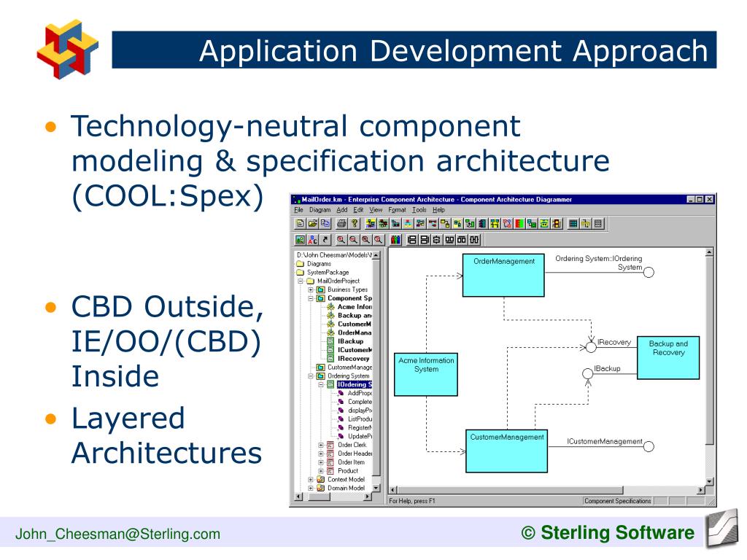The height and width of the screenshot is (560, 747).
Task: Click the first magnifier zoom icon
Action: tap(341, 239)
